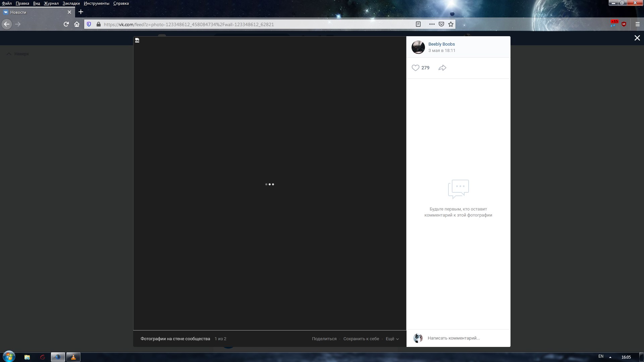This screenshot has width=644, height=362.
Task: Click the Наверх scroll-to-top button
Action: click(18, 54)
